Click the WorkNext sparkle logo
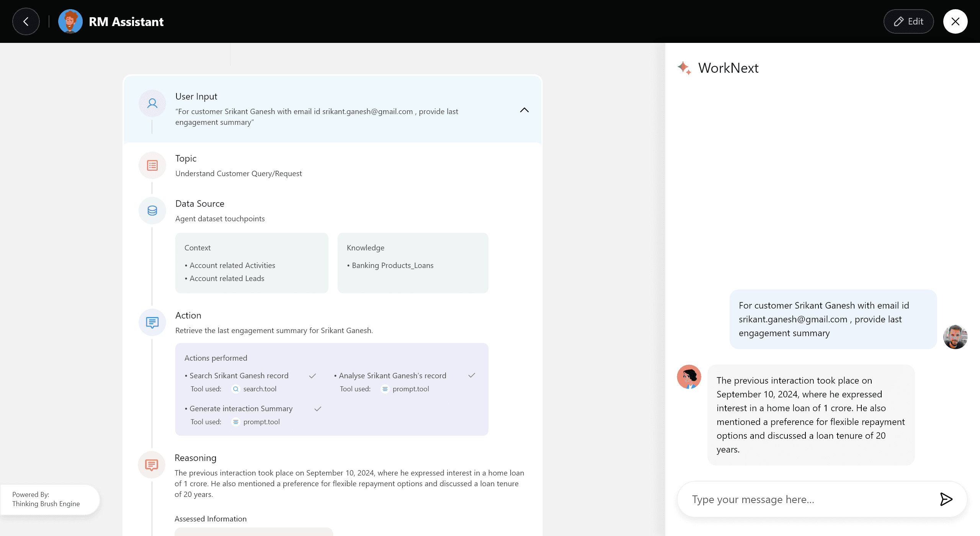The width and height of the screenshot is (980, 536). tap(684, 68)
